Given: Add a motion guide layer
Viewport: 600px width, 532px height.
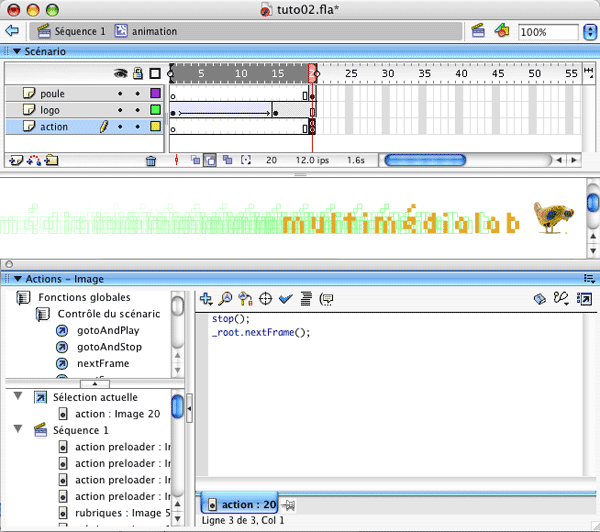Looking at the screenshot, I should (x=34, y=160).
